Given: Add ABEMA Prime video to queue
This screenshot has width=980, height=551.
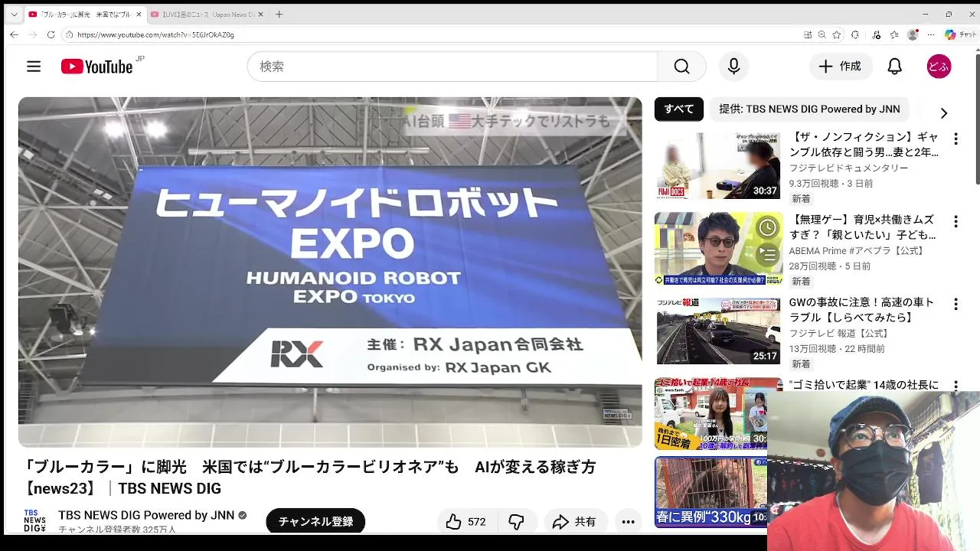Looking at the screenshot, I should 768,253.
